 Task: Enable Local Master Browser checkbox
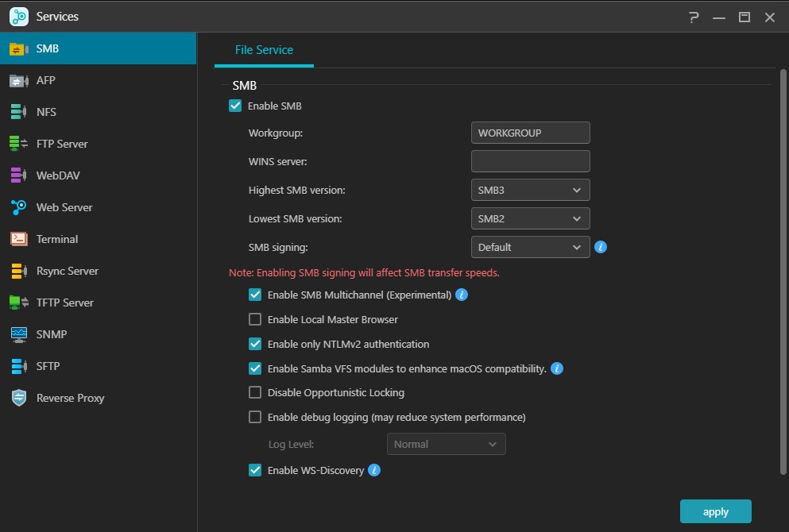255,319
